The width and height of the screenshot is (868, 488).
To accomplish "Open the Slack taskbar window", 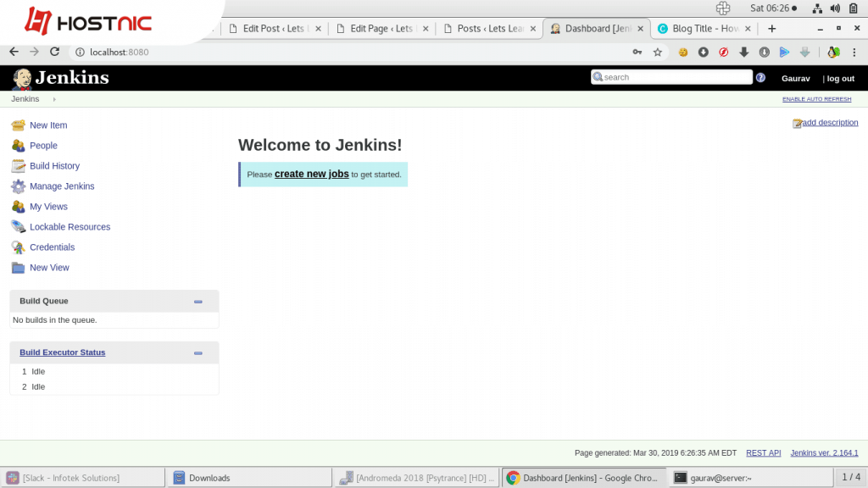I will pyautogui.click(x=83, y=478).
